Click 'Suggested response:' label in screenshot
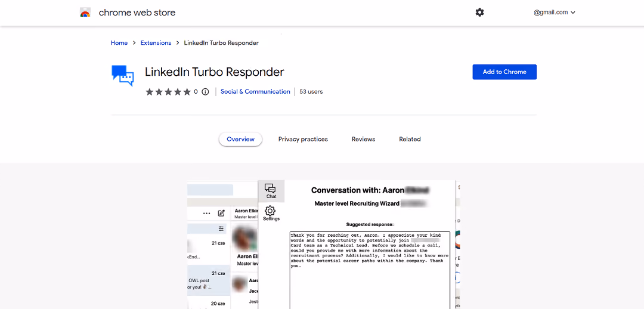 pyautogui.click(x=370, y=224)
